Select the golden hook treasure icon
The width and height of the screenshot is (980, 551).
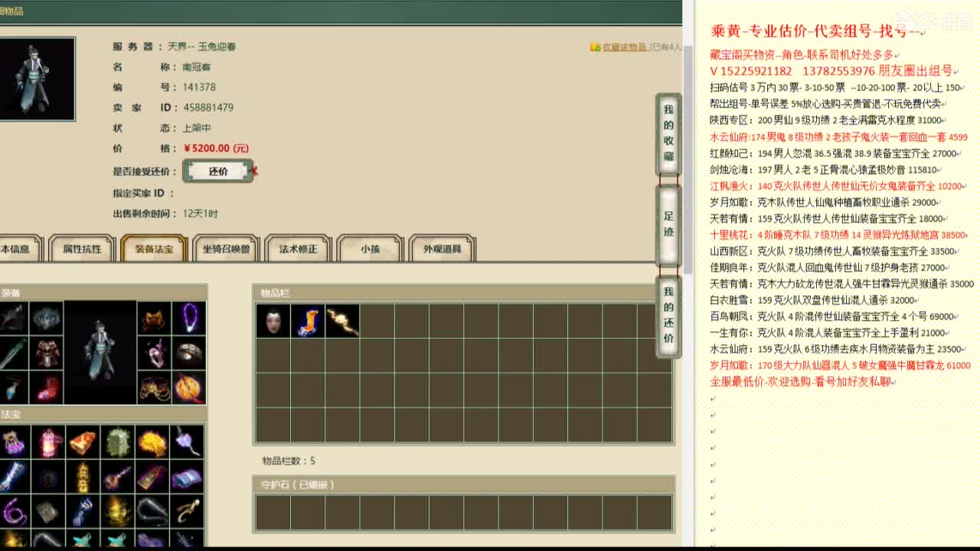[188, 510]
